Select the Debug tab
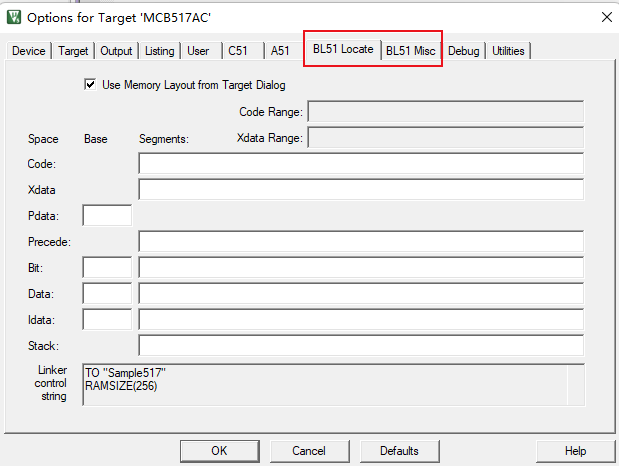 pos(464,51)
